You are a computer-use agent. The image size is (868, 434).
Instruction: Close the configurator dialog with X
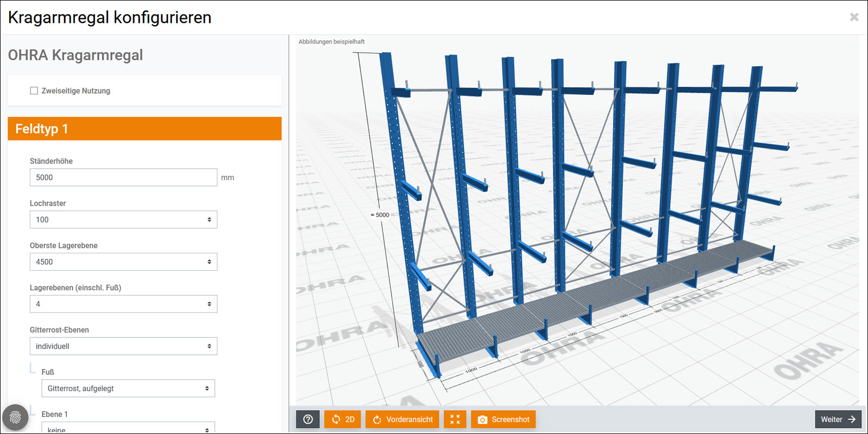[x=854, y=17]
